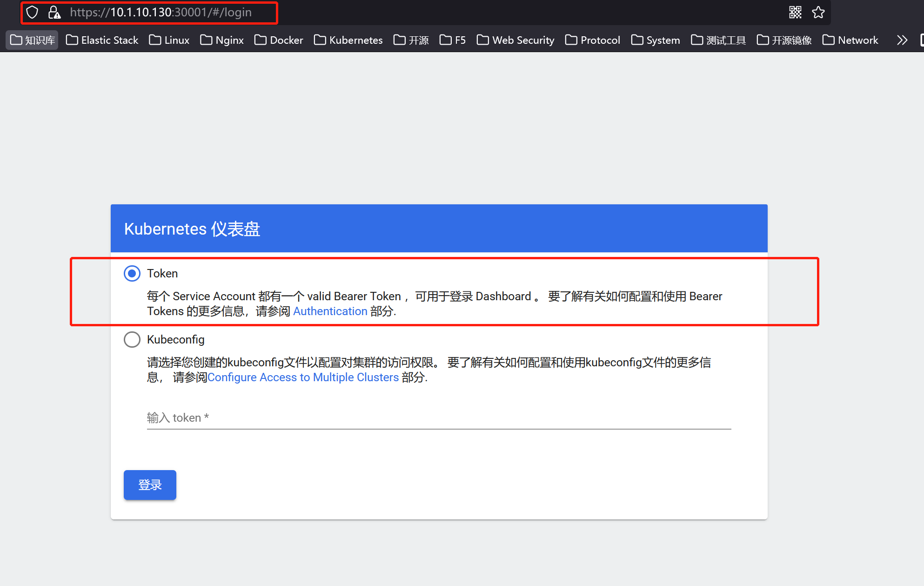Open the 知识库 bookmark folder
The width and height of the screenshot is (924, 586).
tap(33, 40)
